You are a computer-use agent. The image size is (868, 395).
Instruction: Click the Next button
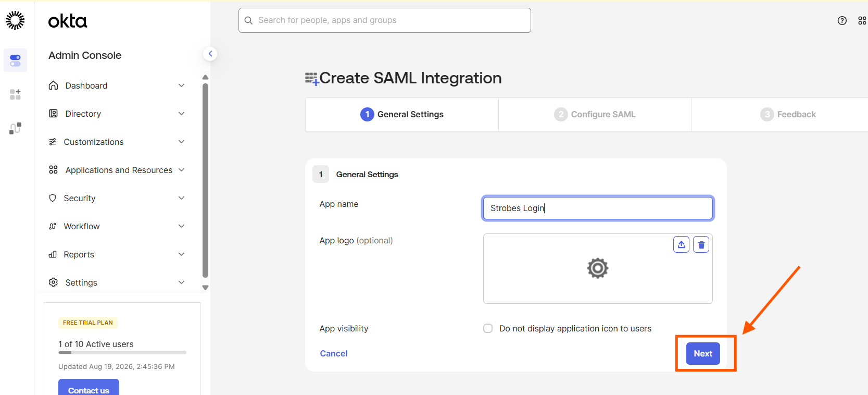pos(703,353)
